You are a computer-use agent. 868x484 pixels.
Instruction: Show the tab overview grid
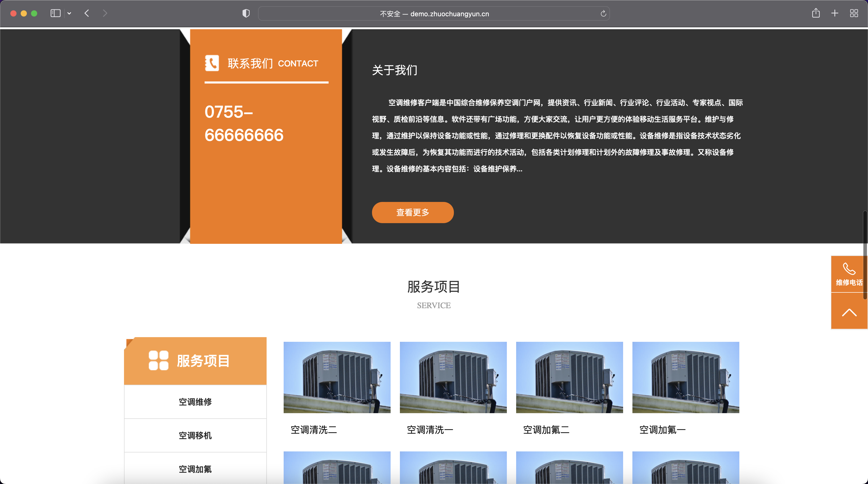(854, 13)
